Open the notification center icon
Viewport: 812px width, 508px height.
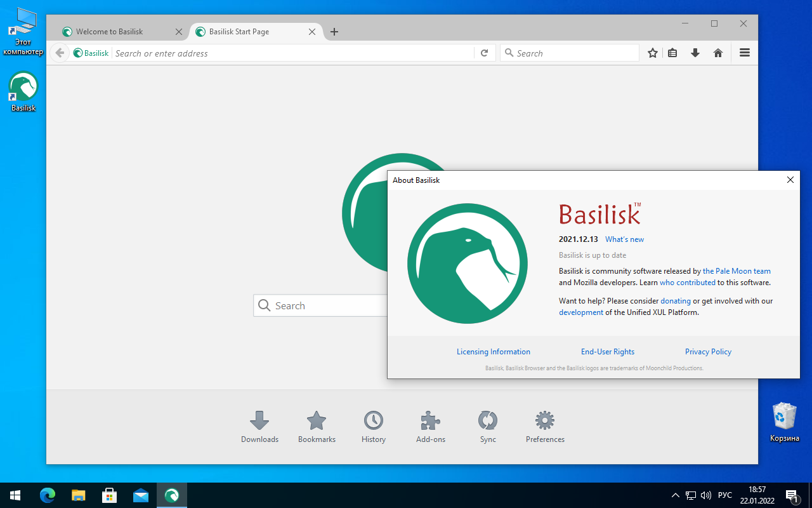792,495
